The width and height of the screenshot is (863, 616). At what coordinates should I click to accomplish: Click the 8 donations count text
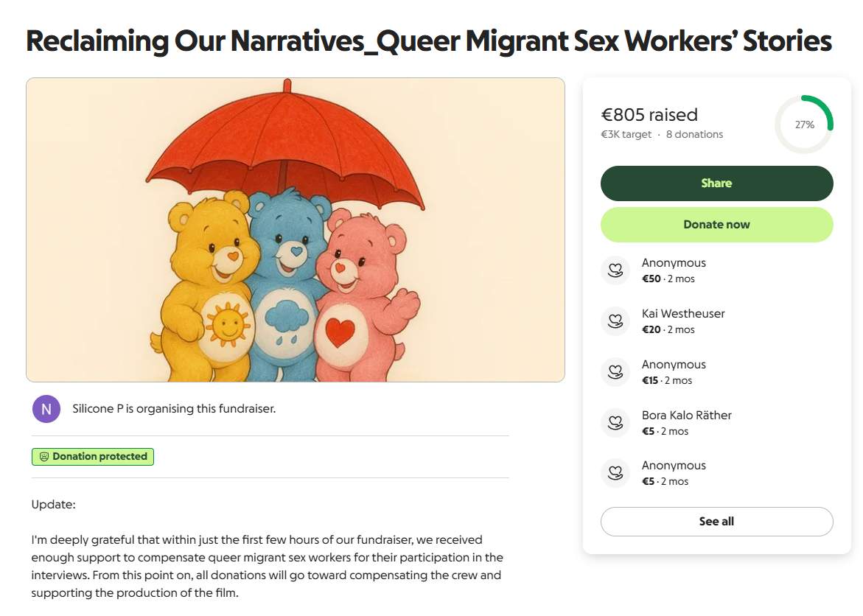click(x=694, y=134)
